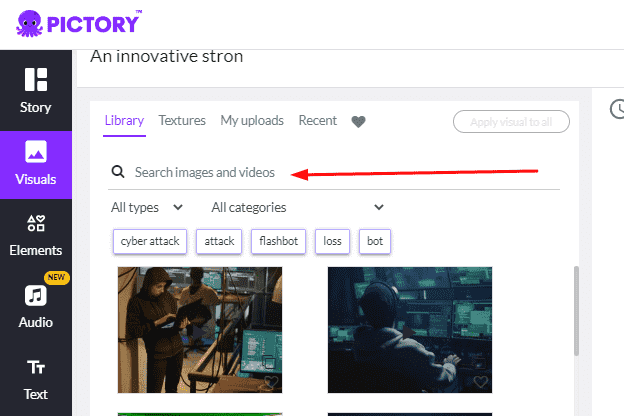Click Apply visual to all button
This screenshot has width=624, height=416.
click(511, 122)
